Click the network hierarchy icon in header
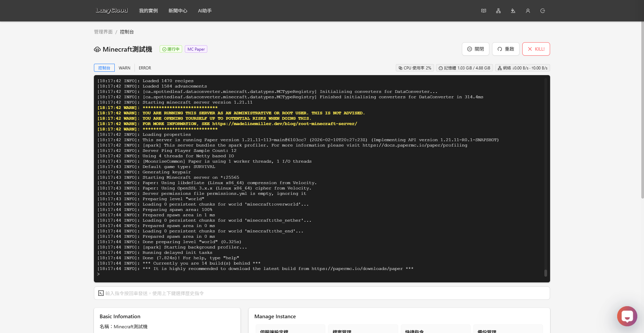 click(x=498, y=11)
